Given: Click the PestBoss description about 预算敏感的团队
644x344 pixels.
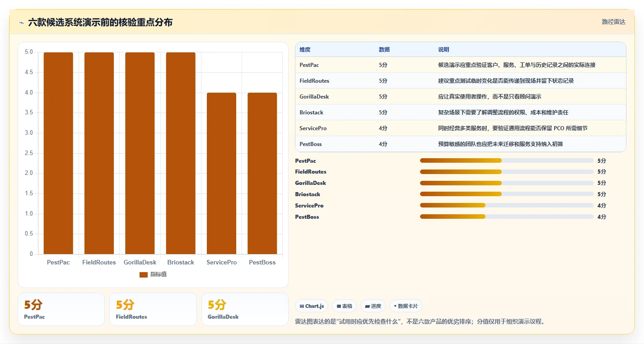Looking at the screenshot, I should pos(500,144).
